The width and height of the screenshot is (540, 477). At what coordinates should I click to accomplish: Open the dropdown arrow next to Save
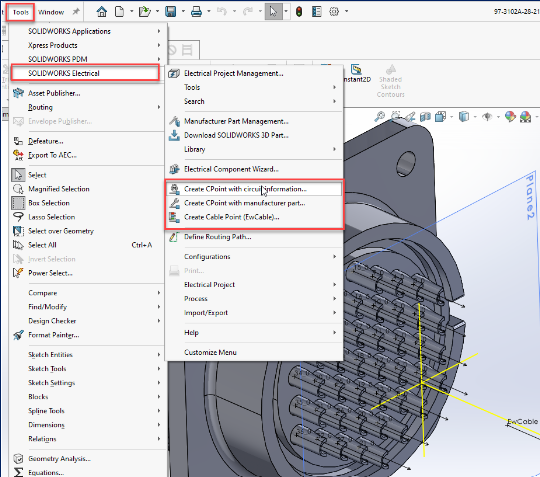[183, 12]
